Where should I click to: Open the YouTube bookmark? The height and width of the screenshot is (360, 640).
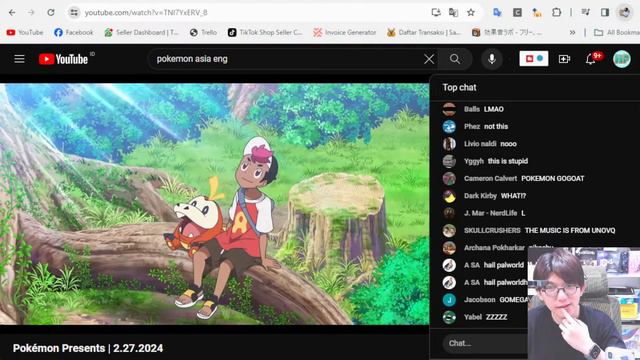point(25,32)
